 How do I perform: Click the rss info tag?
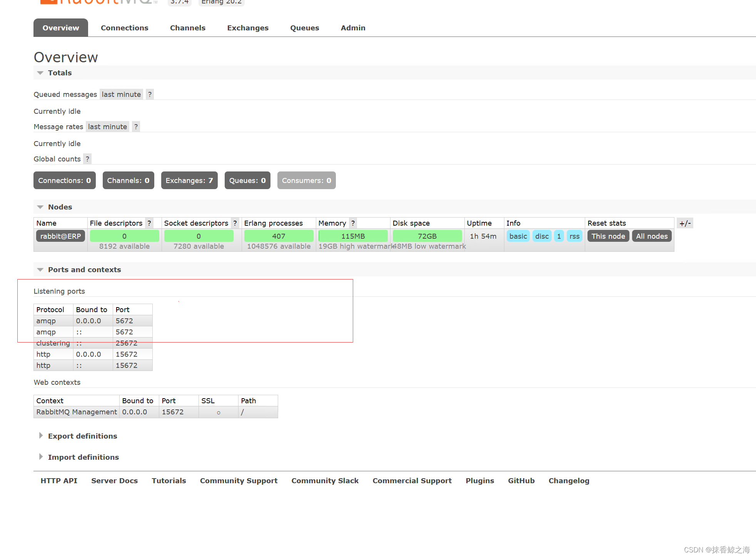point(574,236)
